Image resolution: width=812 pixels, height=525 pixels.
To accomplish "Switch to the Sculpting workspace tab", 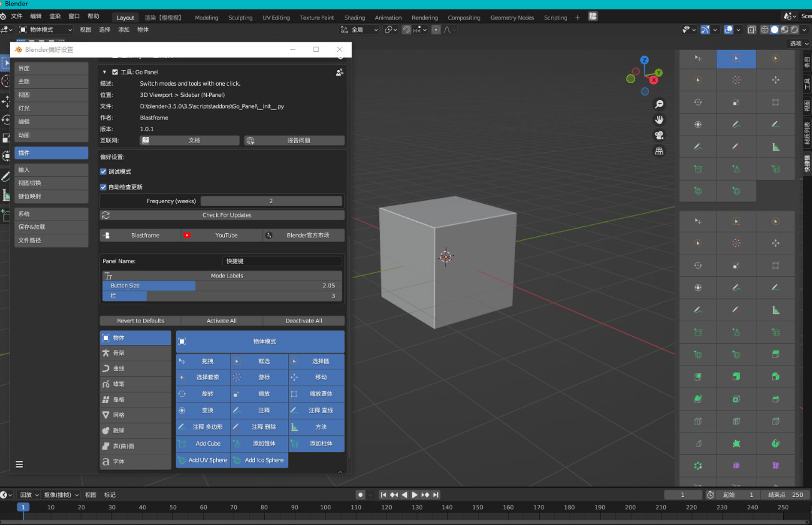I will (x=240, y=17).
